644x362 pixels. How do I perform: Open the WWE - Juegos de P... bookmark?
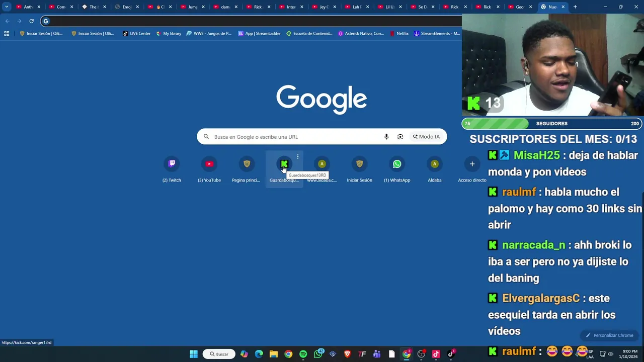[209, 33]
